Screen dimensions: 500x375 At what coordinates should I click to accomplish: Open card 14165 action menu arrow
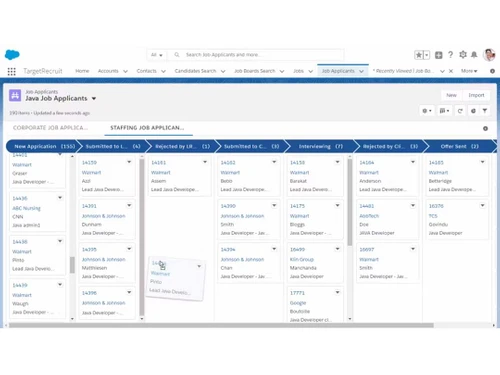[482, 162]
